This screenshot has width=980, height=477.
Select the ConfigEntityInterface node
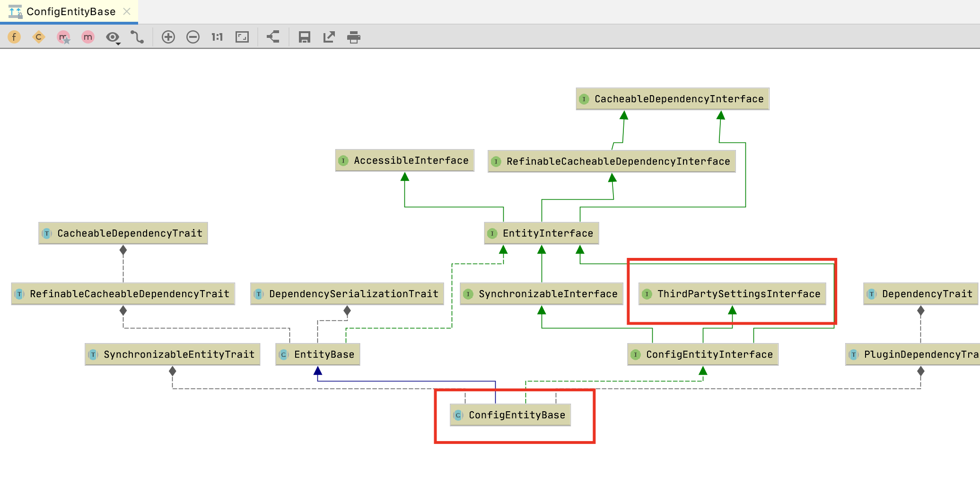[703, 354]
